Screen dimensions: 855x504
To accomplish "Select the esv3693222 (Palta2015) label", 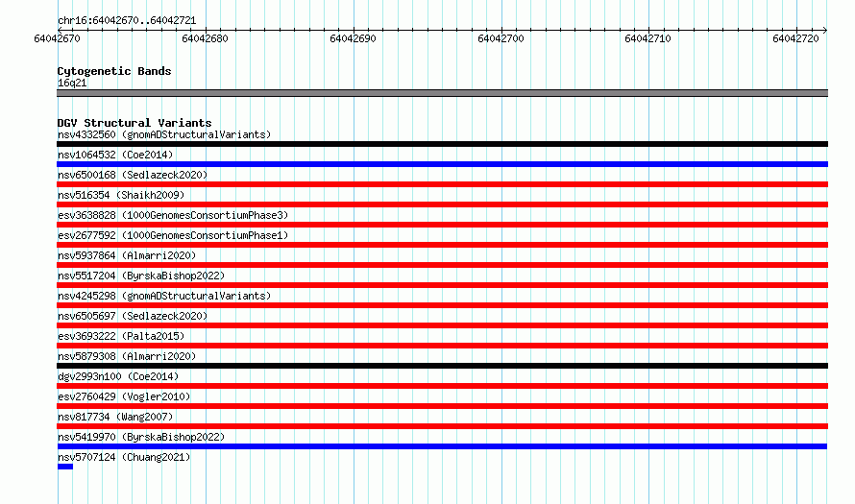I will coord(121,336).
